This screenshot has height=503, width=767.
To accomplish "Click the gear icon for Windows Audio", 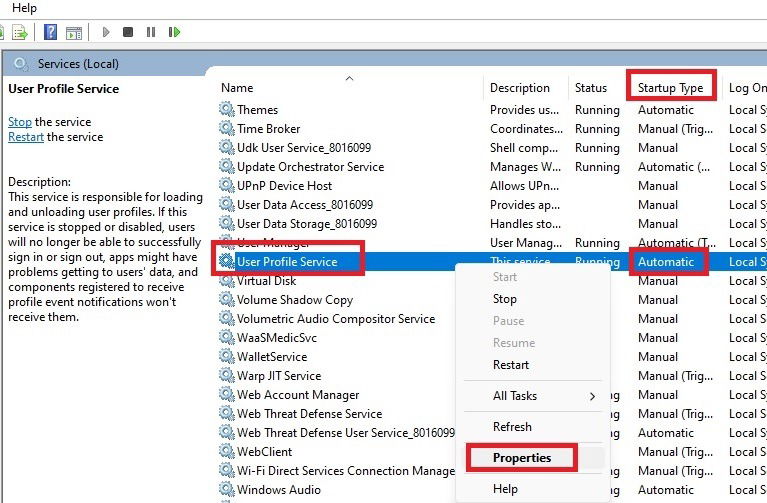I will (x=226, y=489).
